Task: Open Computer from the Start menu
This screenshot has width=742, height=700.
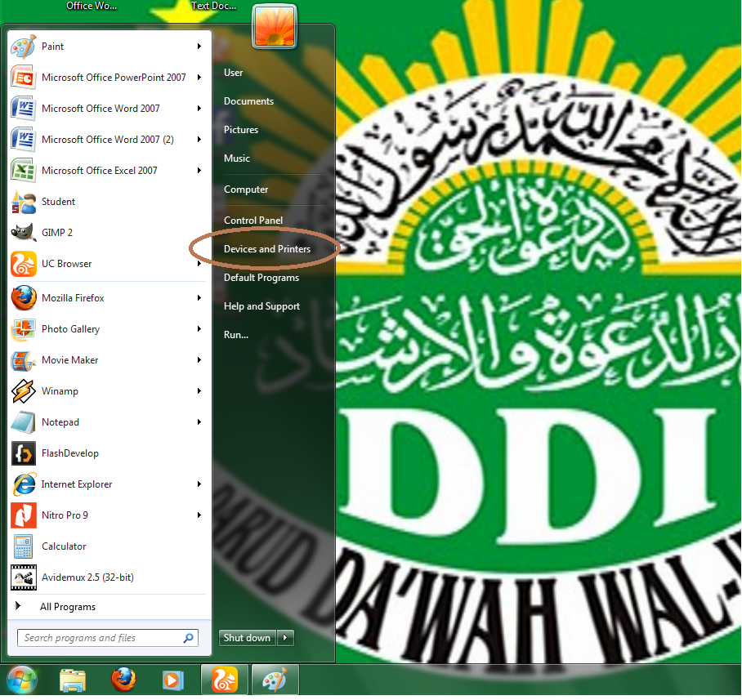Action: [x=246, y=189]
